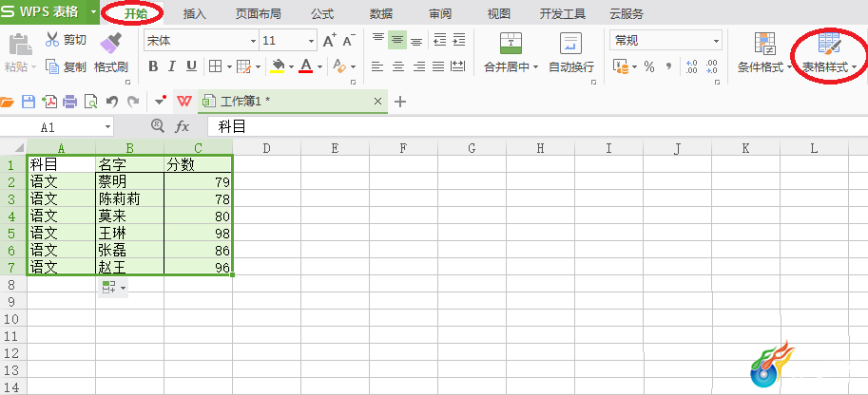The width and height of the screenshot is (868, 395).
Task: Expand the font color dropdown arrow
Action: tap(320, 67)
